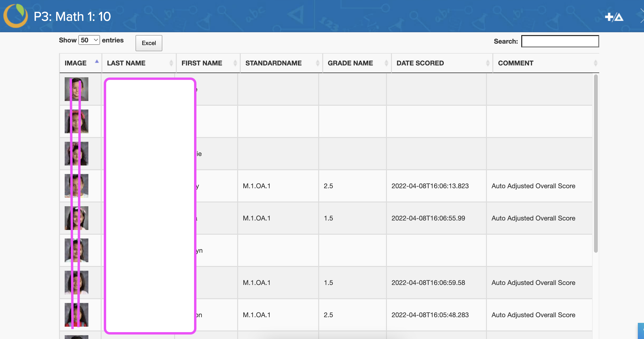
Task: Click the plus-triangle icon in header
Action: [614, 17]
